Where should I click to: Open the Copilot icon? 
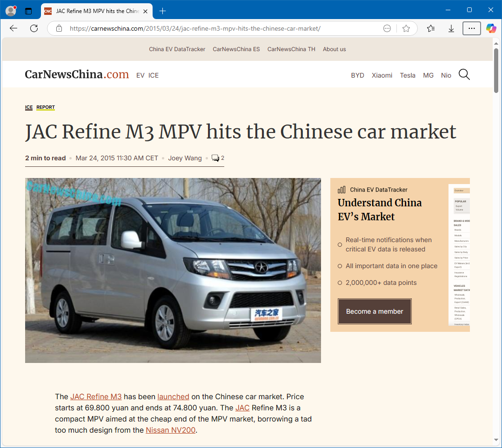491,28
